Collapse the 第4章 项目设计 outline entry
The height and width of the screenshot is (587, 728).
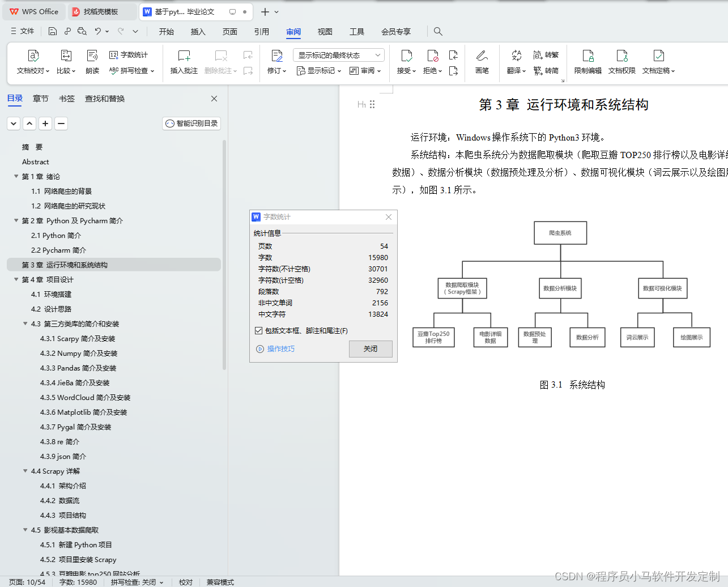[16, 279]
